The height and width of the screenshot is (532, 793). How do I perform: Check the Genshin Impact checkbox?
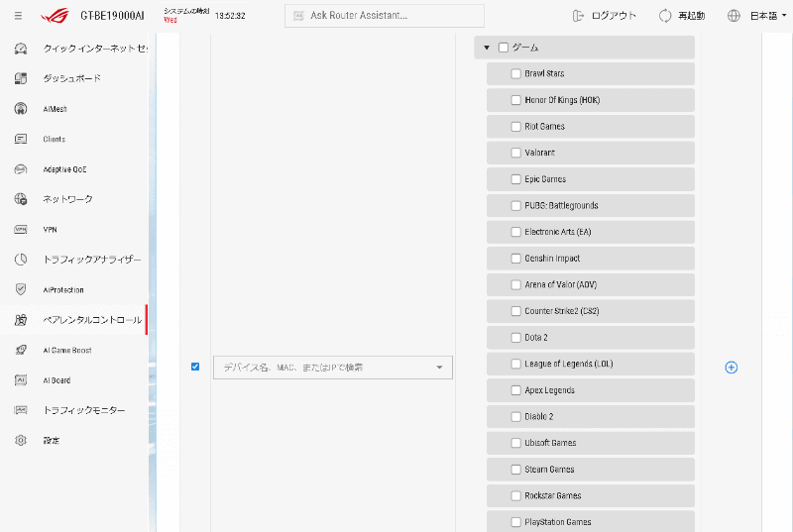click(515, 259)
